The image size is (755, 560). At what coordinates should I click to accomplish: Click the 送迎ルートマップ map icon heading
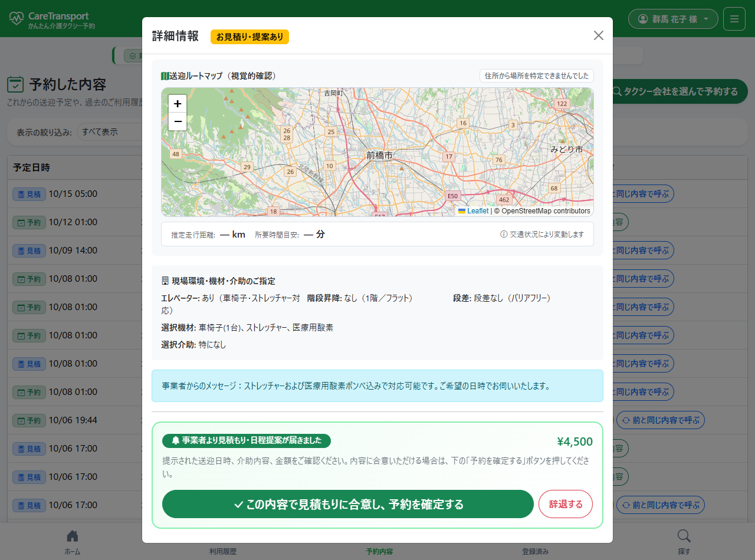[x=165, y=75]
